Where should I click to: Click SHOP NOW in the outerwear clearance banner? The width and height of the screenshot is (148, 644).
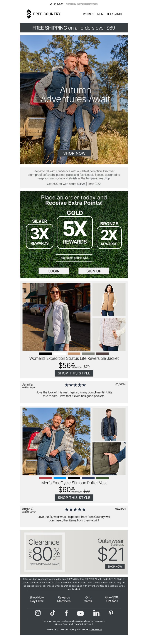115,567
